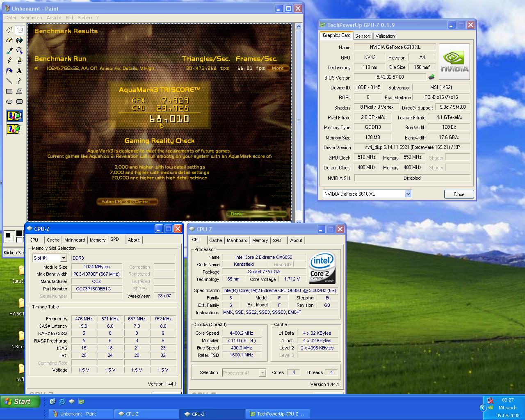This screenshot has width=525, height=420.
Task: Click Paint's foreground/background color indicator box
Action: coord(9,236)
